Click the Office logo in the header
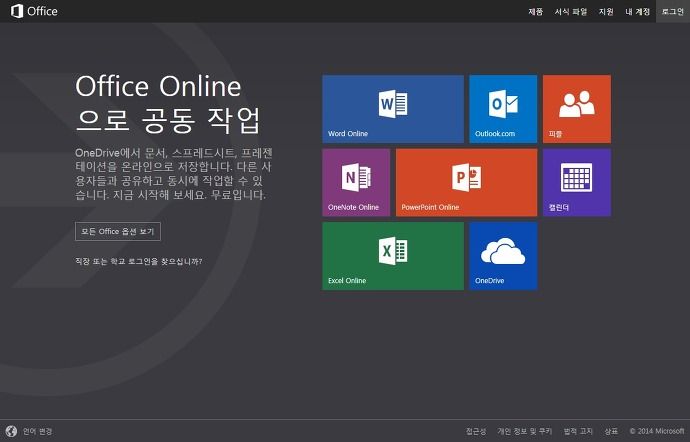Viewport: 690px width, 442px height. coord(34,11)
